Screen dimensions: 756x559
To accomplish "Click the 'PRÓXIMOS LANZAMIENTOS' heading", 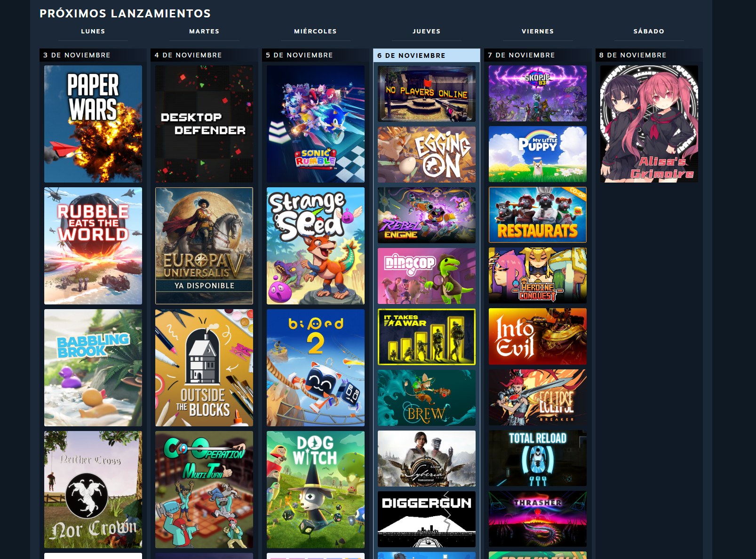I will pos(125,14).
